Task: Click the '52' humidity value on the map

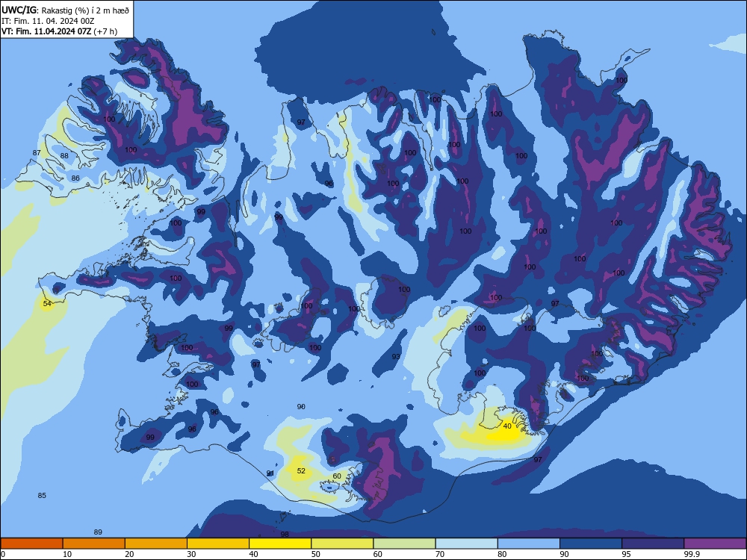Action: pyautogui.click(x=301, y=471)
